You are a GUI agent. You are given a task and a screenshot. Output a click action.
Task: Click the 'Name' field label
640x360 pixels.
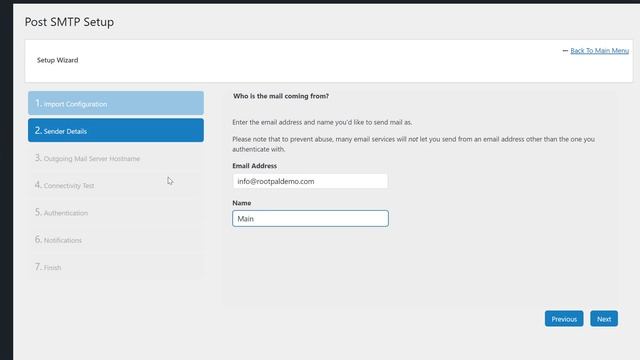tap(242, 203)
